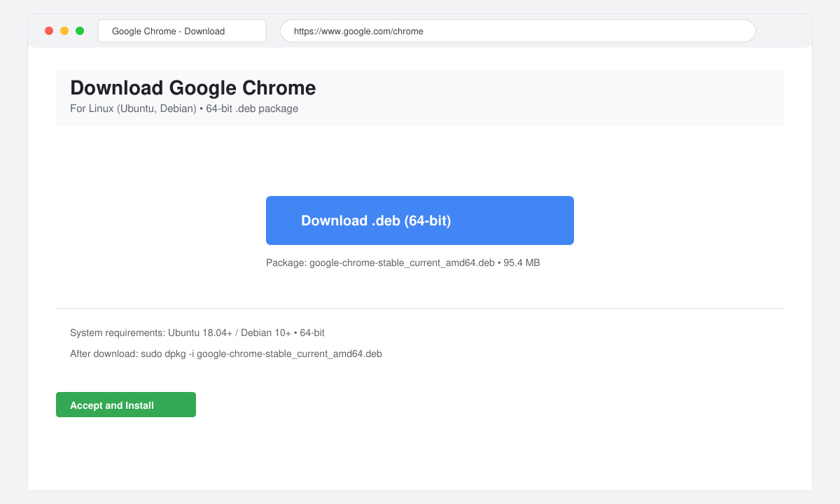The width and height of the screenshot is (840, 504).
Task: Click the 'For Linux (Ubuntu, Debian)' subtitle text
Action: click(184, 108)
